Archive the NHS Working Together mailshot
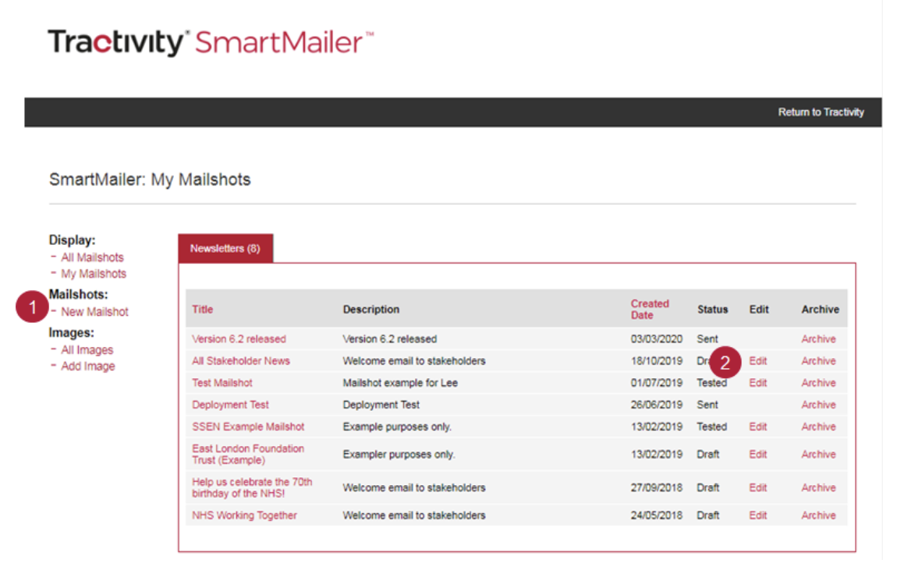Viewport: 897px width, 588px height. [x=819, y=515]
